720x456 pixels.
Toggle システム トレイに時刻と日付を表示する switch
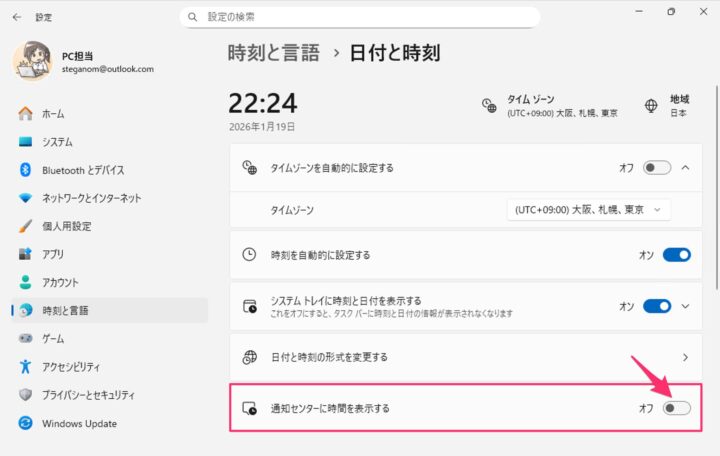657,306
